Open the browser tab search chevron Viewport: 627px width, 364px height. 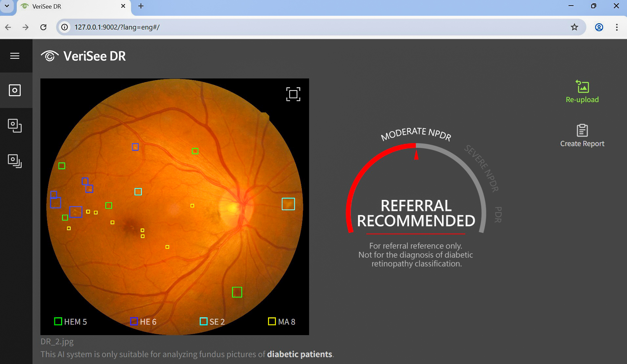[7, 6]
